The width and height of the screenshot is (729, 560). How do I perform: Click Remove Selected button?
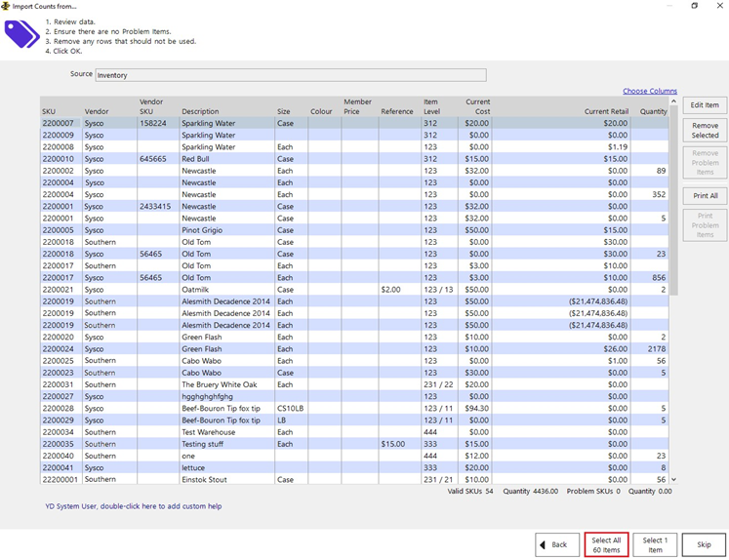pyautogui.click(x=705, y=131)
